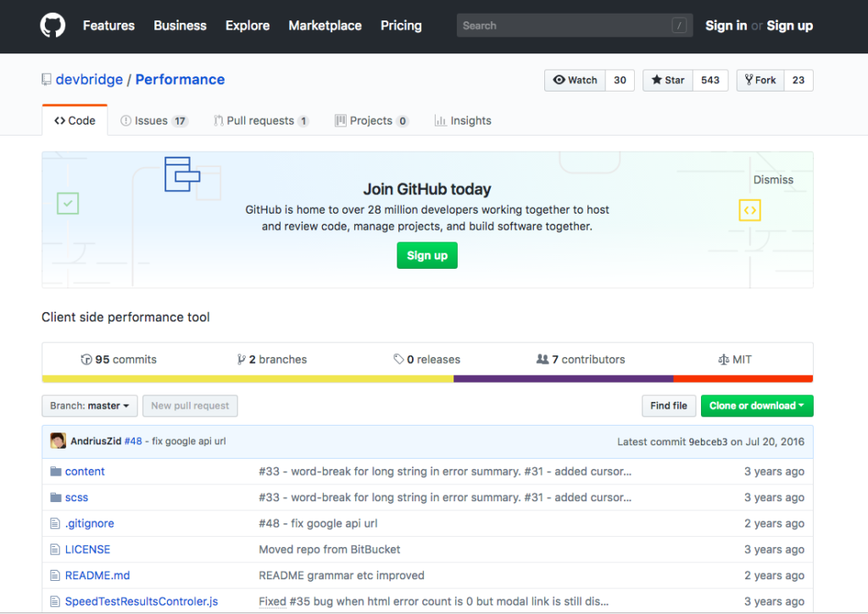Click the README.md file icon
Viewport: 868px width, 614px height.
point(55,575)
